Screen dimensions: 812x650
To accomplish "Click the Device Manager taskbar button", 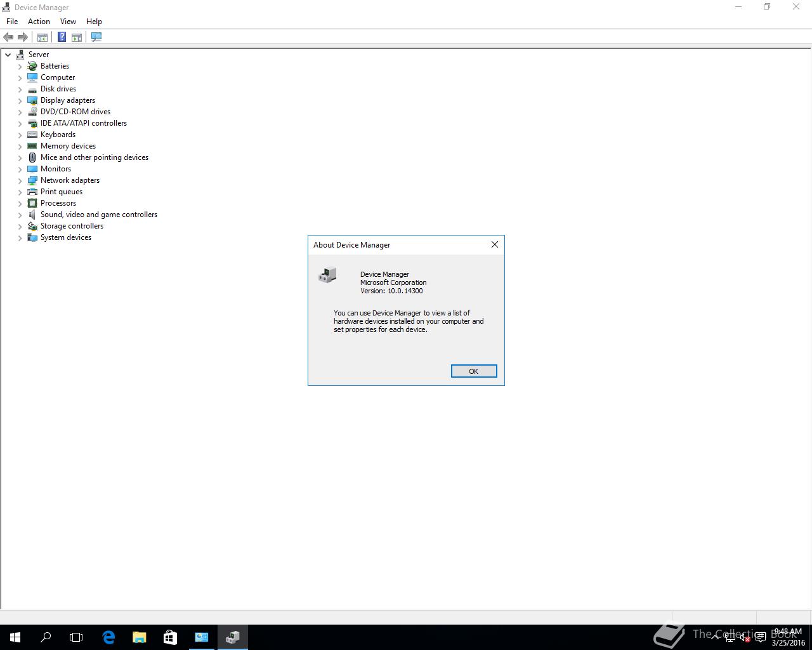I will tap(233, 637).
